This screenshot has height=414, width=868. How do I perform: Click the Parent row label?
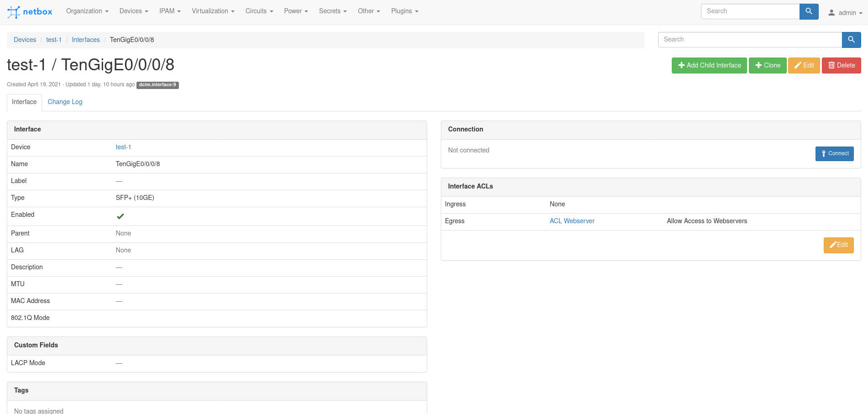pos(20,233)
